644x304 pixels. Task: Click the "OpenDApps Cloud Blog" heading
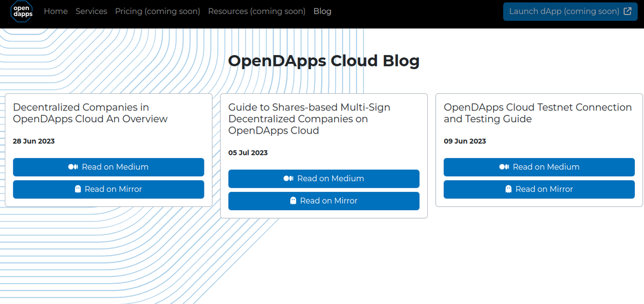(324, 61)
